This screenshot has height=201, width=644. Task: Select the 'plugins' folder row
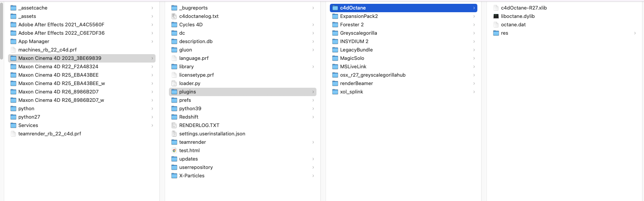point(243,92)
